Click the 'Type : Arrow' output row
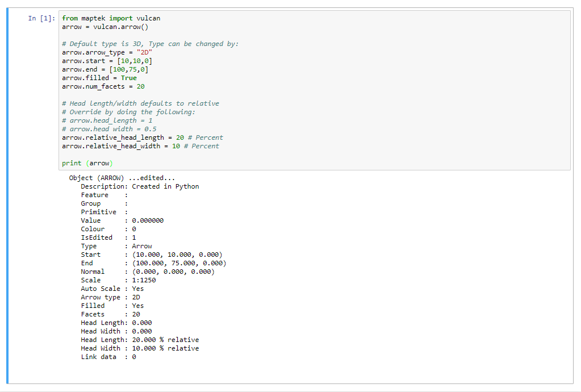581x392 pixels. click(116, 246)
